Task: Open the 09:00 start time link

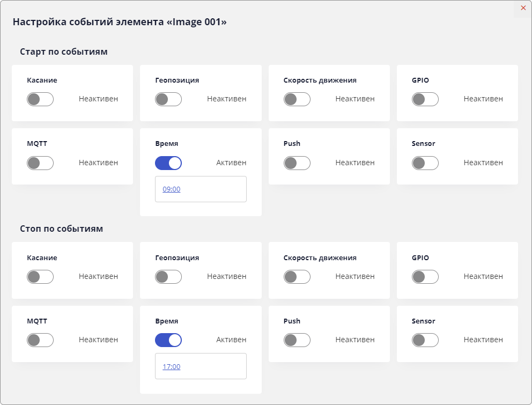Action: 172,189
